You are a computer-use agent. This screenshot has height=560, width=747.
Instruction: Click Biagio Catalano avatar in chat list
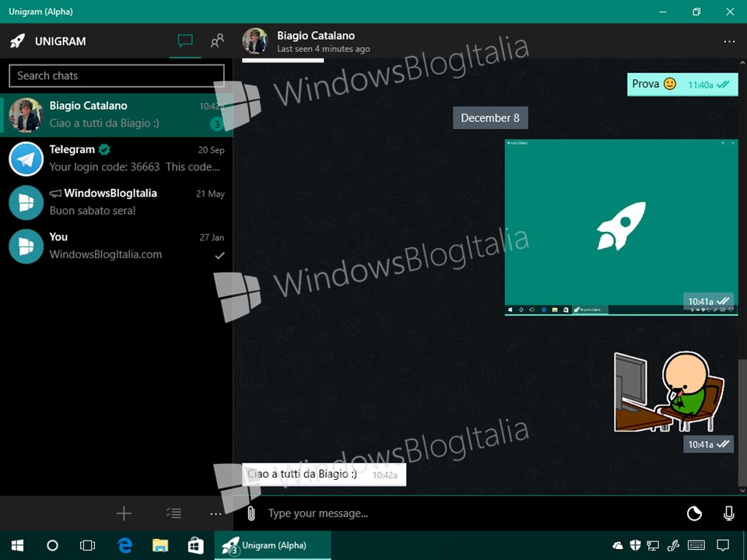(x=26, y=115)
